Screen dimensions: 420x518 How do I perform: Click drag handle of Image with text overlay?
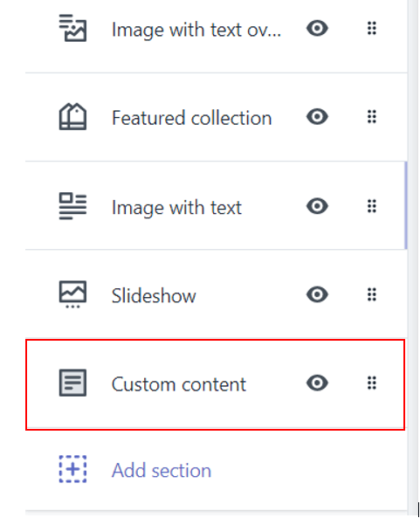pyautogui.click(x=372, y=28)
